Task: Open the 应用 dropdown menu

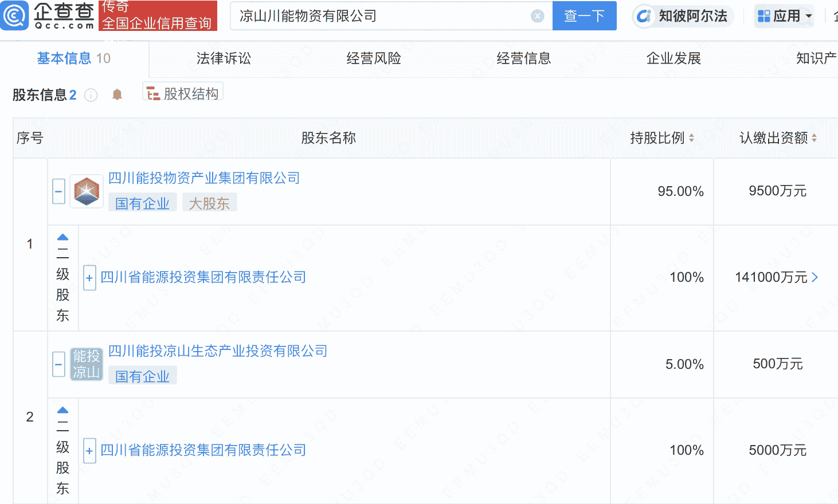Action: [x=785, y=16]
